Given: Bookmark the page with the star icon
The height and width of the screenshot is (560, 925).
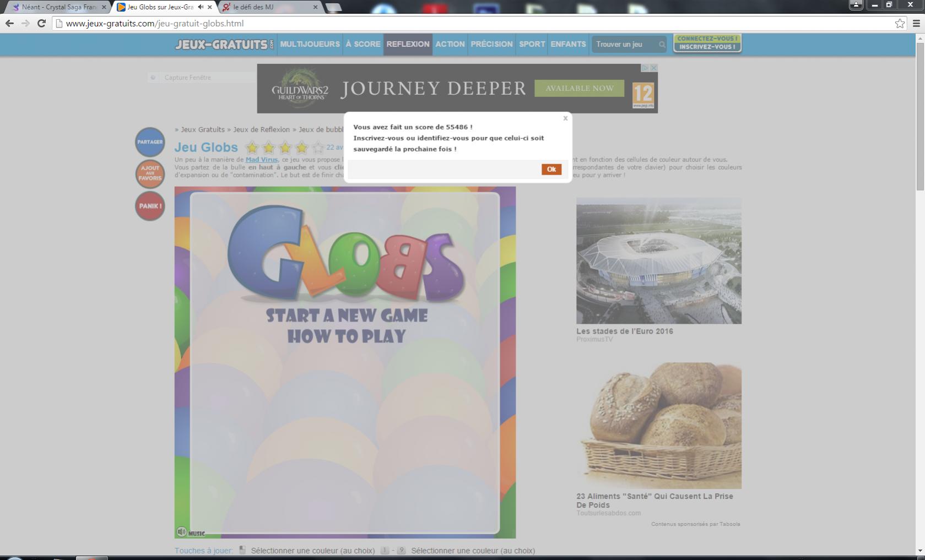Looking at the screenshot, I should (x=900, y=23).
